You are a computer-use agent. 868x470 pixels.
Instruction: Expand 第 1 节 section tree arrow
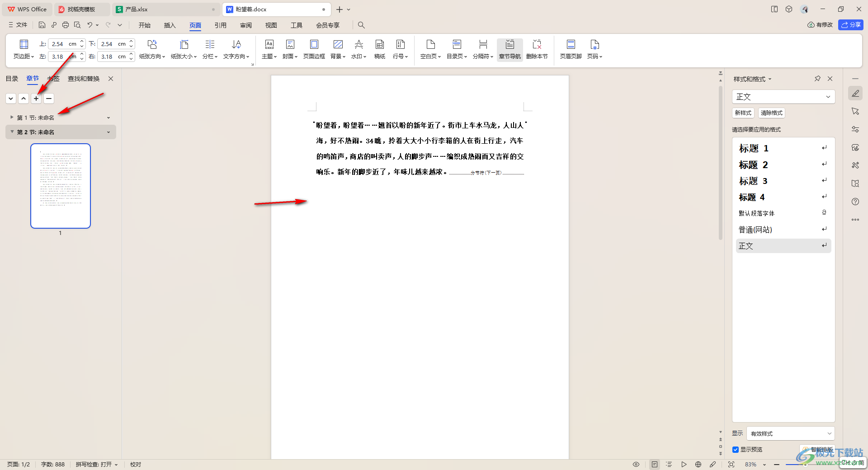tap(12, 117)
